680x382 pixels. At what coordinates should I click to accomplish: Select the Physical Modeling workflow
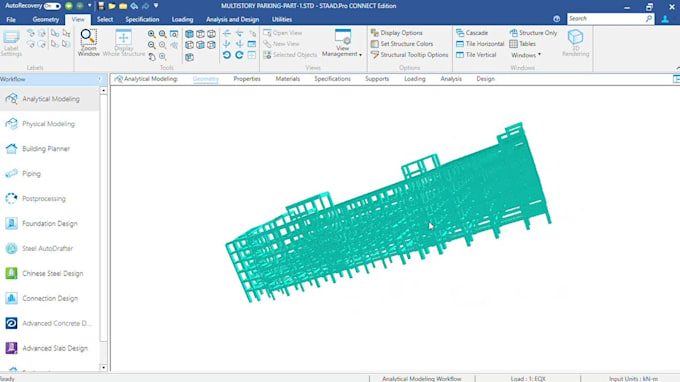point(50,124)
